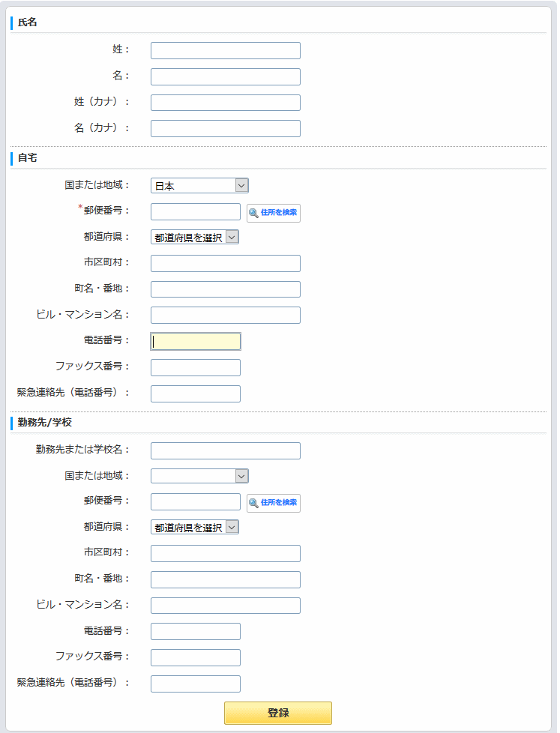Focus ファックス番号 field in 自宅 section
This screenshot has width=560, height=733.
195,367
